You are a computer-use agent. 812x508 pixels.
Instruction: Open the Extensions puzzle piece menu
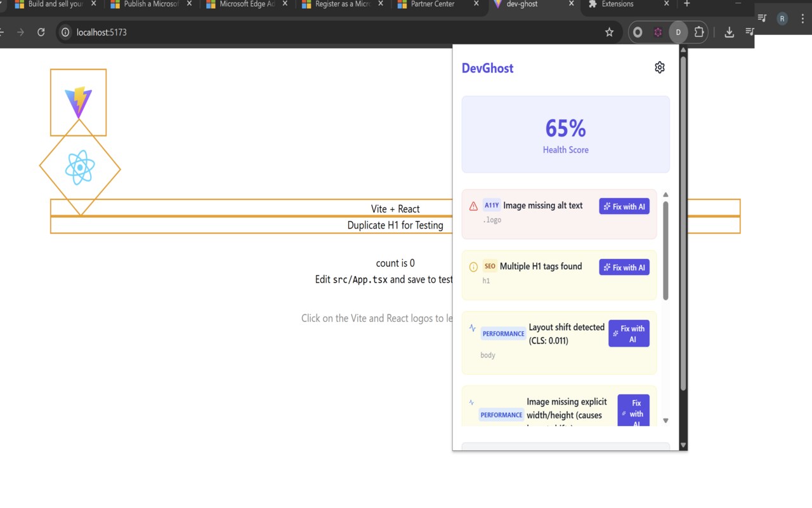pyautogui.click(x=699, y=32)
